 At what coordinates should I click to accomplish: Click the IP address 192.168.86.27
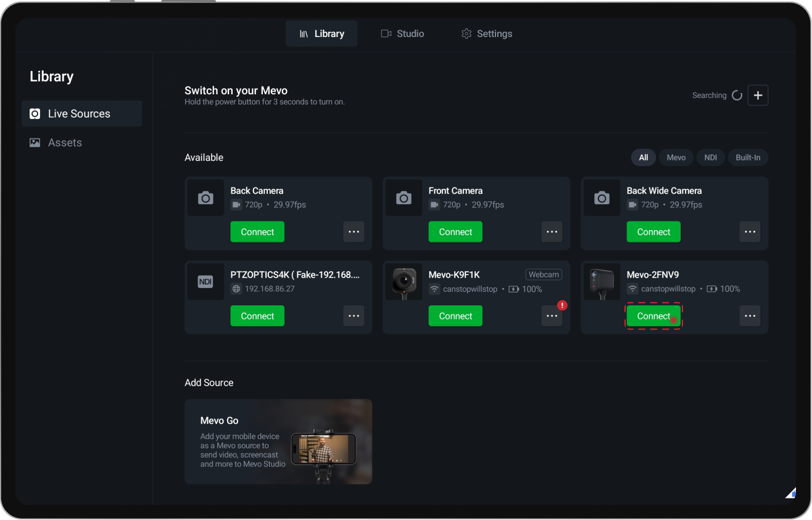click(x=270, y=289)
